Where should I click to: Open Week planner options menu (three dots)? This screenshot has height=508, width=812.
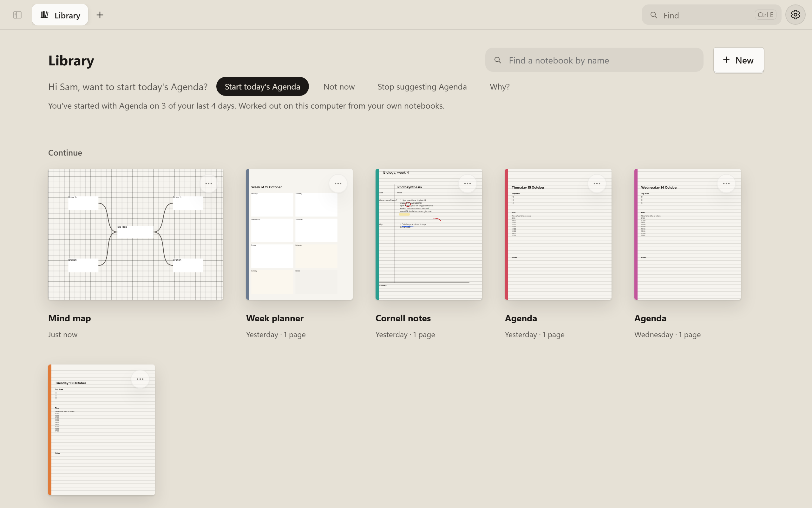[338, 184]
